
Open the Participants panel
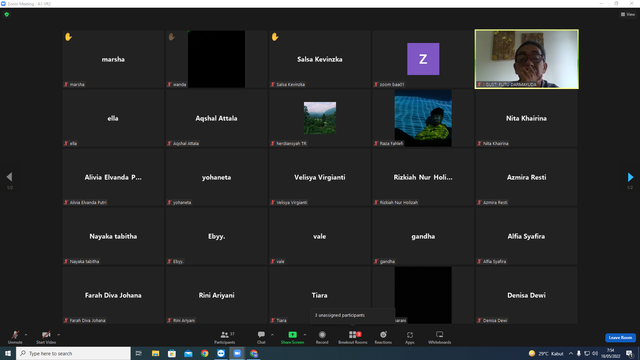[x=224, y=337]
